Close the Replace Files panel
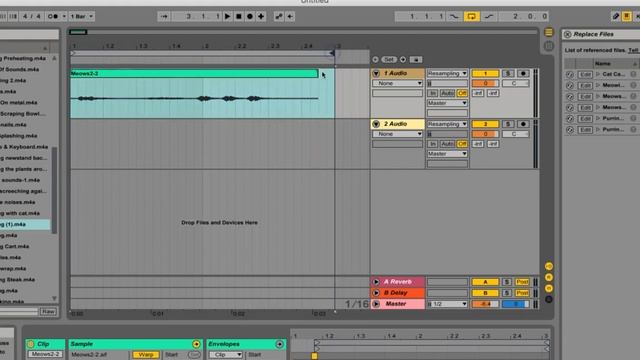 [567, 34]
